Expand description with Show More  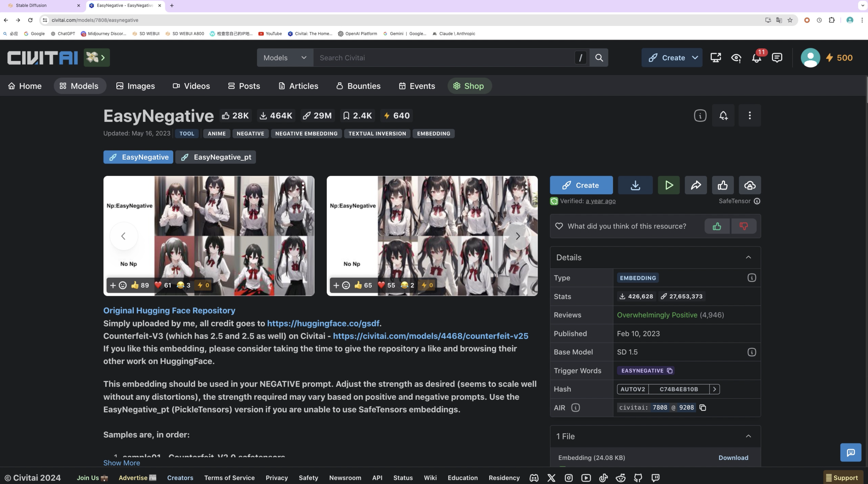click(x=121, y=463)
